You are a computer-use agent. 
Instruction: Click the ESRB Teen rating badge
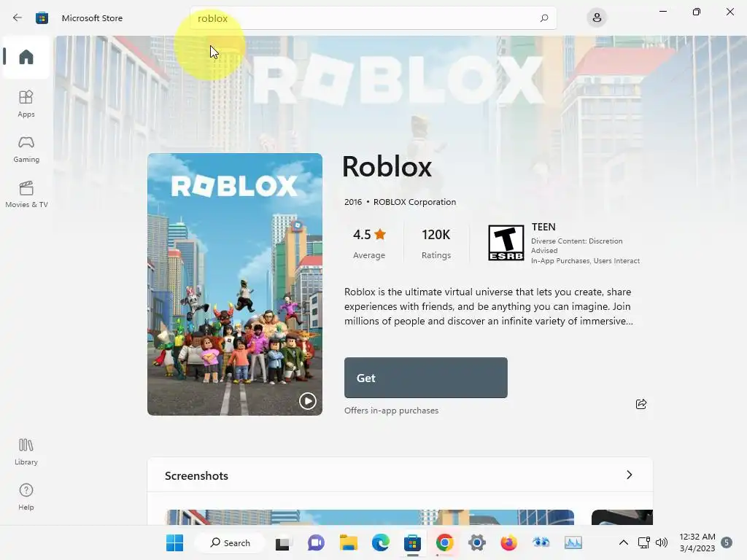click(506, 244)
